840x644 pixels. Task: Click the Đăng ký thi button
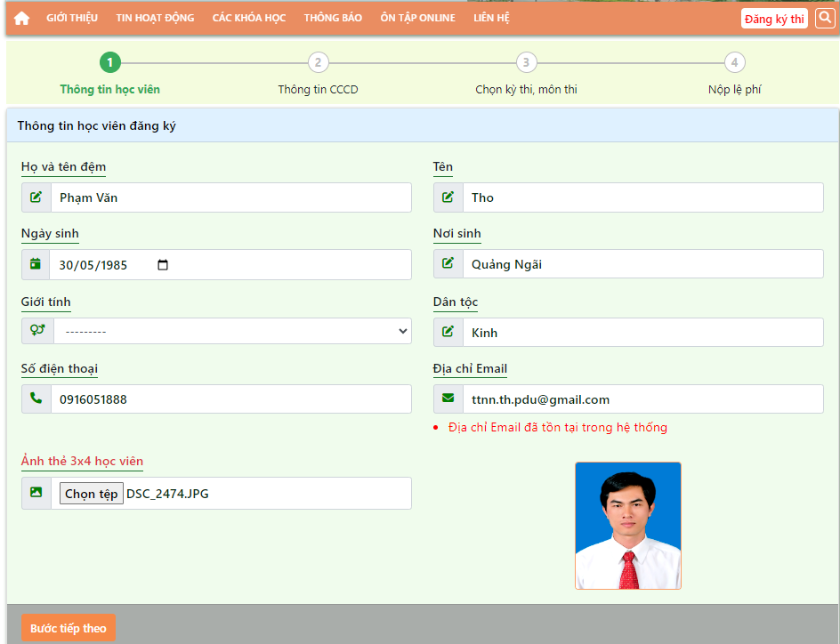(774, 19)
